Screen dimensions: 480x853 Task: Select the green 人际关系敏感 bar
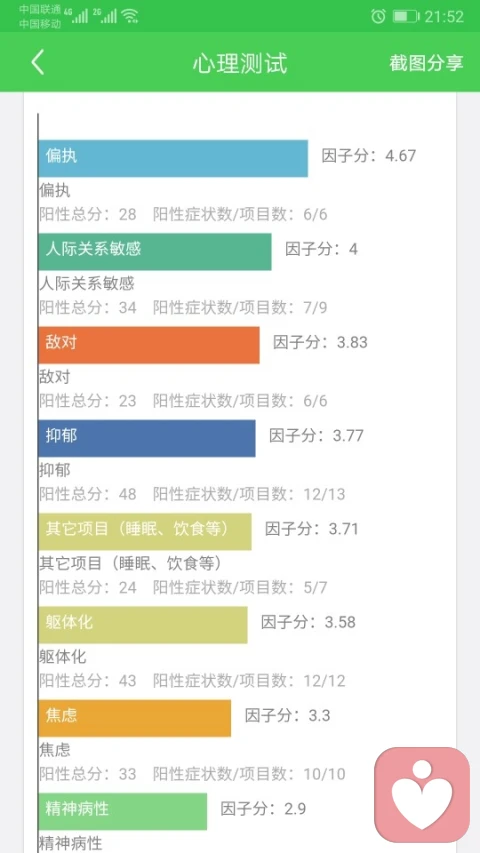155,251
